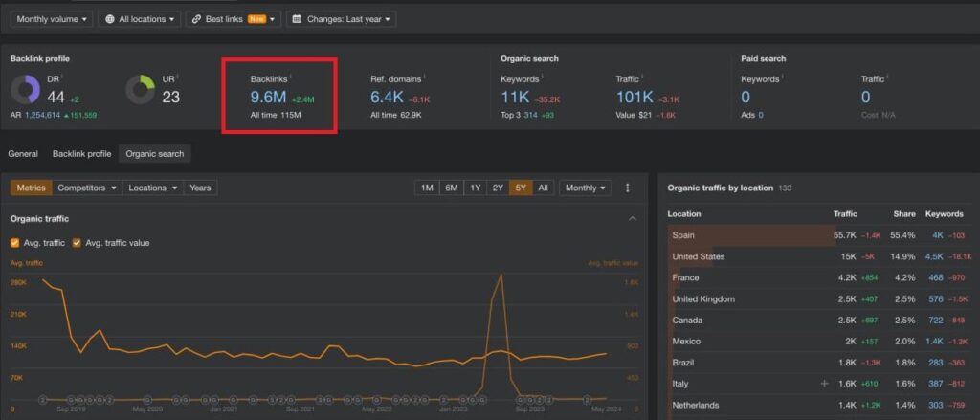Uncheck the Avg. traffic checkbox

(x=15, y=243)
